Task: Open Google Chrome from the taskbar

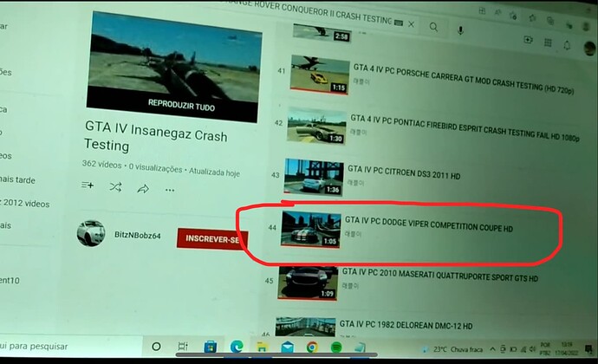Action: pyautogui.click(x=312, y=348)
